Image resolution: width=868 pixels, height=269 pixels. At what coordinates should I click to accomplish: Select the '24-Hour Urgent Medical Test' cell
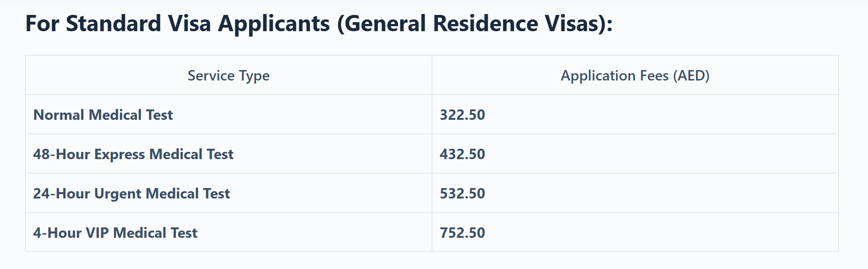click(x=131, y=193)
